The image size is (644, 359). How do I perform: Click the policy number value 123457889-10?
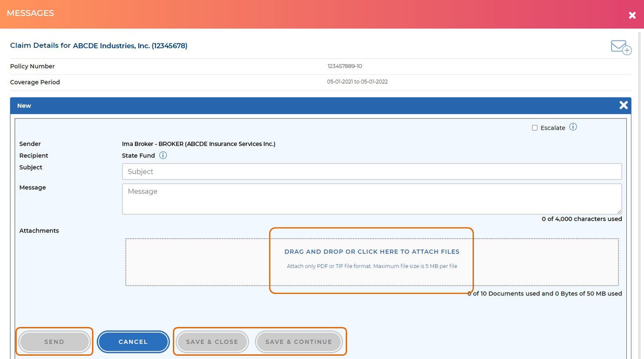tap(344, 66)
